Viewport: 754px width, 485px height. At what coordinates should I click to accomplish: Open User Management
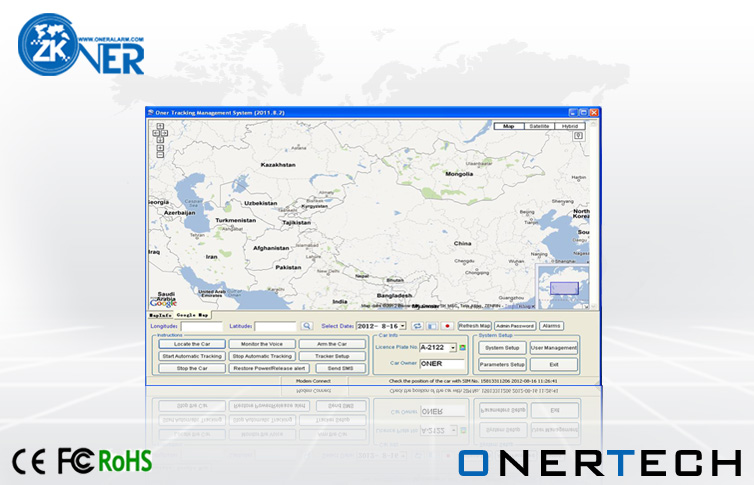[x=553, y=348]
